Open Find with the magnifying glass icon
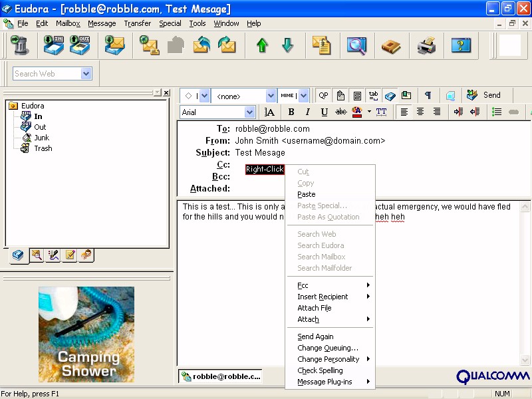The width and height of the screenshot is (532, 399). (356, 45)
